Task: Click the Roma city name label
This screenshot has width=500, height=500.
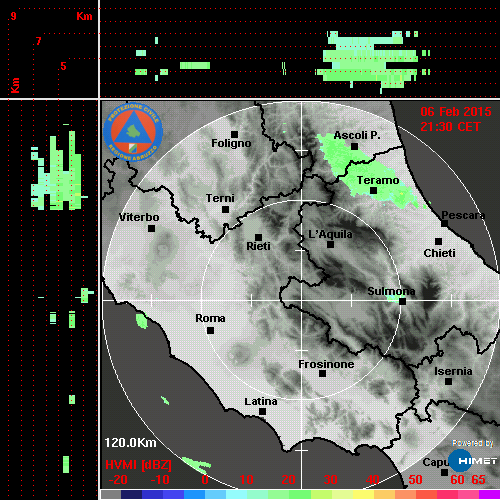Action: (210, 318)
